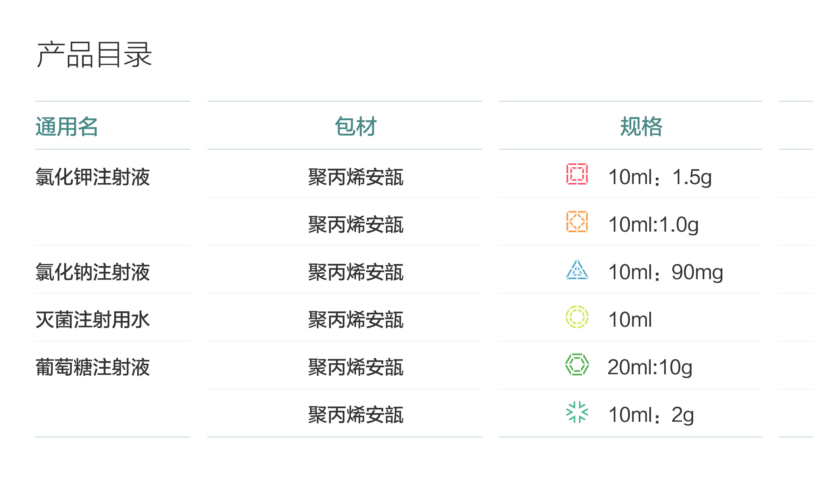Click the teal snowflake icon beside 10ml：2g
Screen dimensions: 813x504
point(577,412)
